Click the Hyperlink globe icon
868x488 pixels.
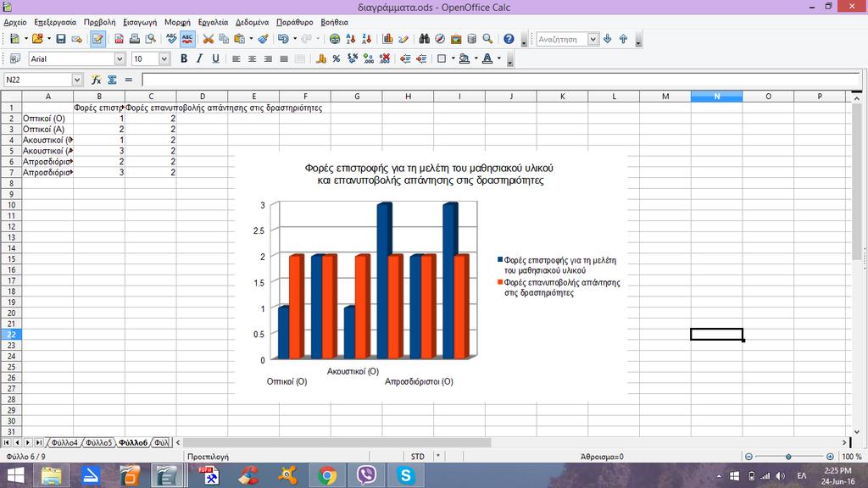click(335, 39)
